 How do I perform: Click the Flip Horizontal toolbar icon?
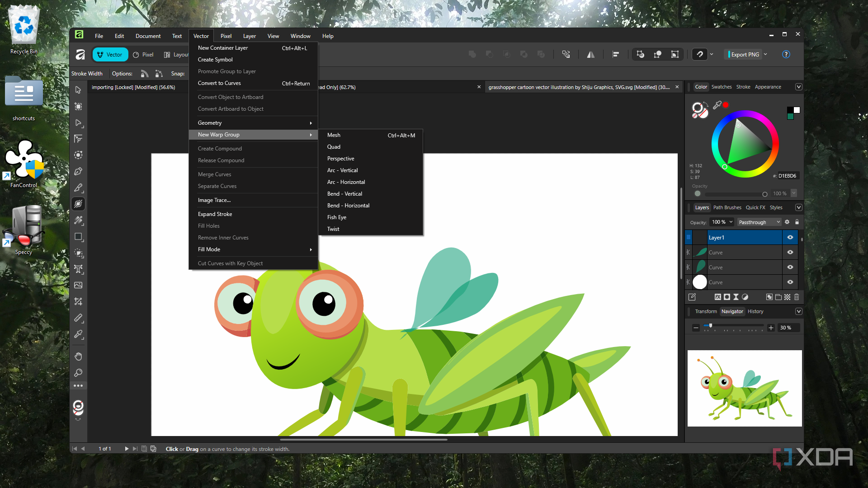pos(591,54)
